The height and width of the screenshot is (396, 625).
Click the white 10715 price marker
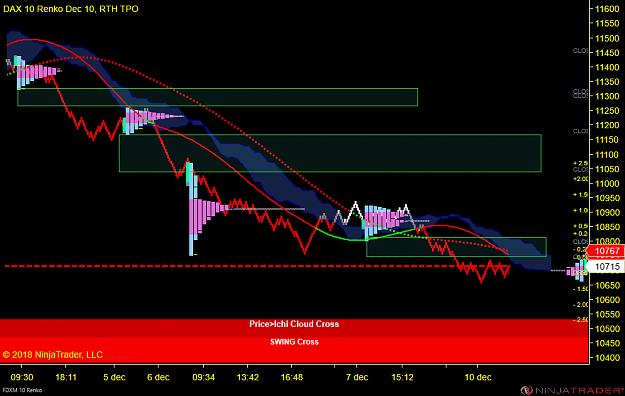point(607,266)
